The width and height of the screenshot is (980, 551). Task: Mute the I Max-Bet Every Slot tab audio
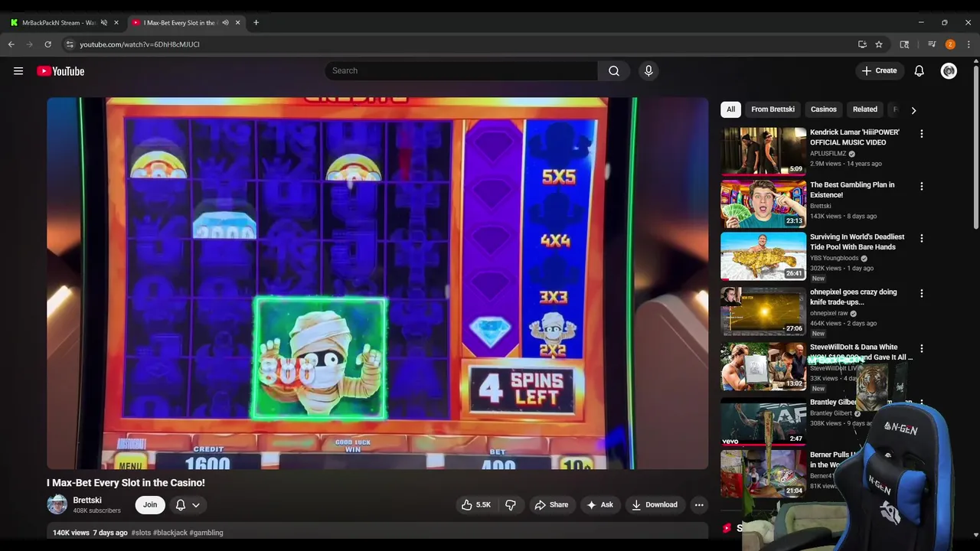225,23
